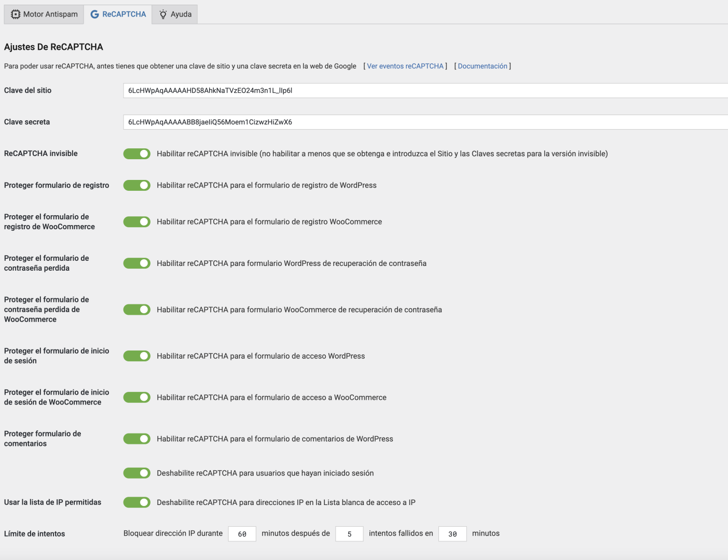This screenshot has width=728, height=560.
Task: Click the 'minutos después de' text
Action: [x=296, y=534]
